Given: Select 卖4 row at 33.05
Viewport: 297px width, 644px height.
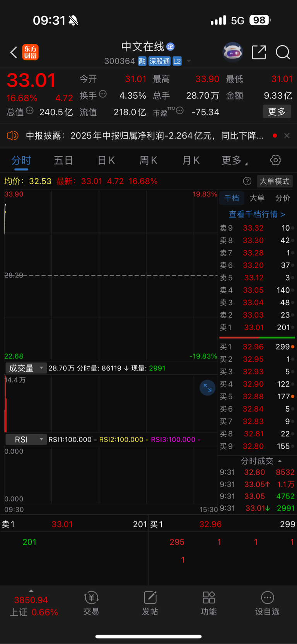Looking at the screenshot, I should [257, 290].
